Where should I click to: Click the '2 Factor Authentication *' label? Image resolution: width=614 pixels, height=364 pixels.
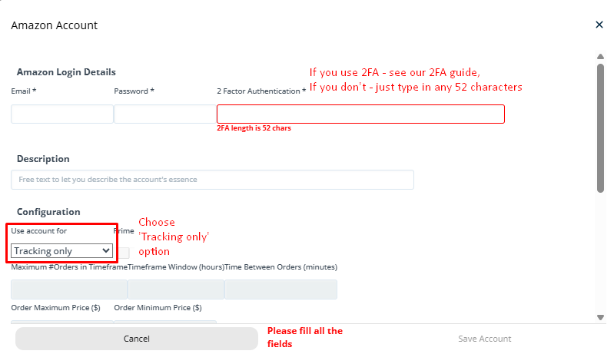coord(261,91)
